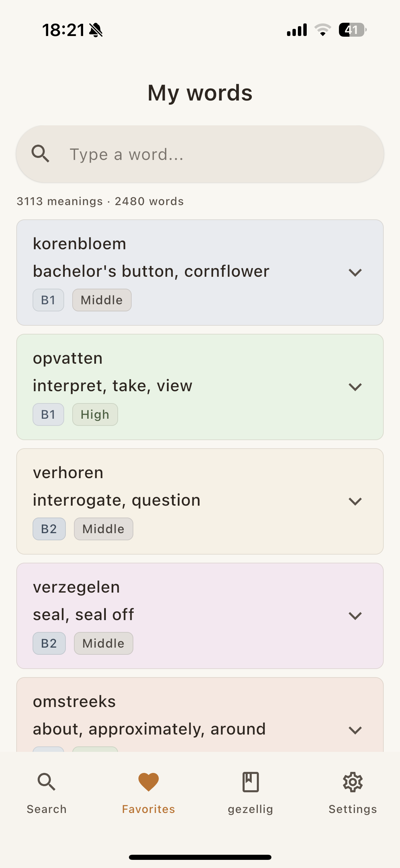The width and height of the screenshot is (400, 868).
Task: Select the B1 level badge on korenbloem
Action: 48,300
